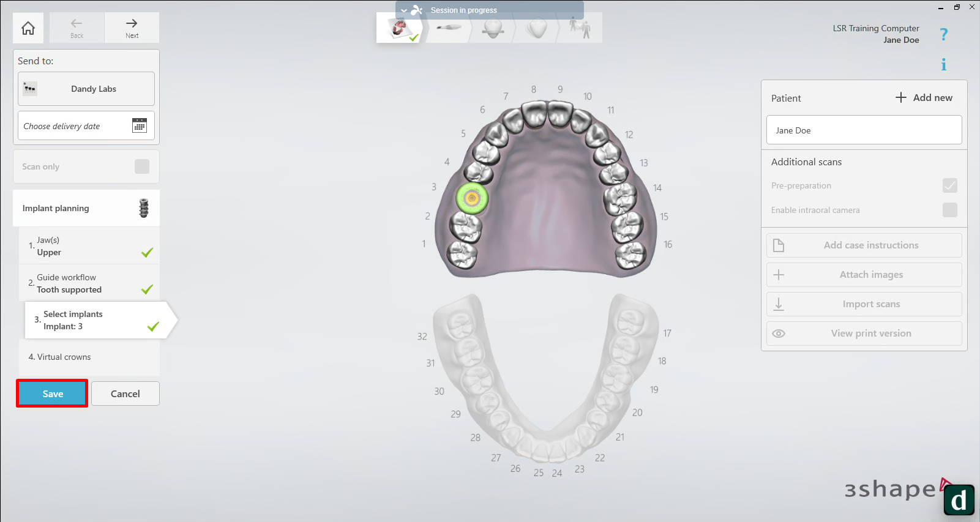
Task: Click the Dandy 'd' logo icon
Action: (x=959, y=500)
